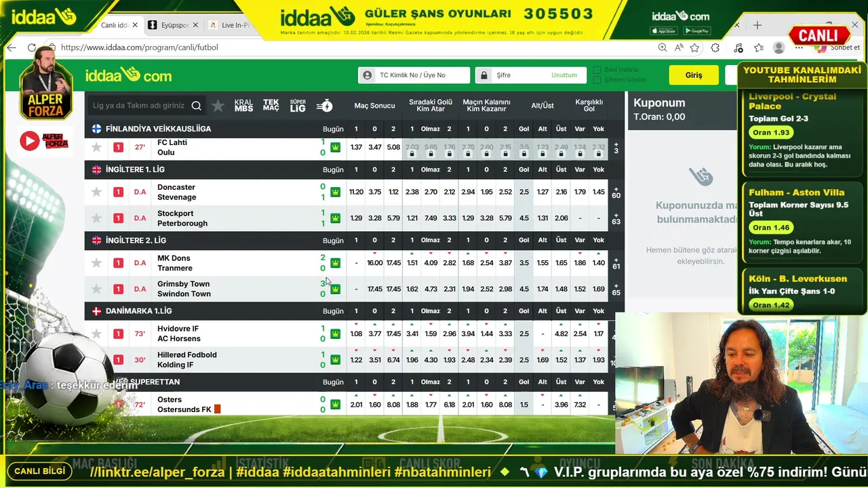Pick Stockport draw odds 3.28 under Maç Sonucu
The height and width of the screenshot is (488, 868).
(375, 218)
